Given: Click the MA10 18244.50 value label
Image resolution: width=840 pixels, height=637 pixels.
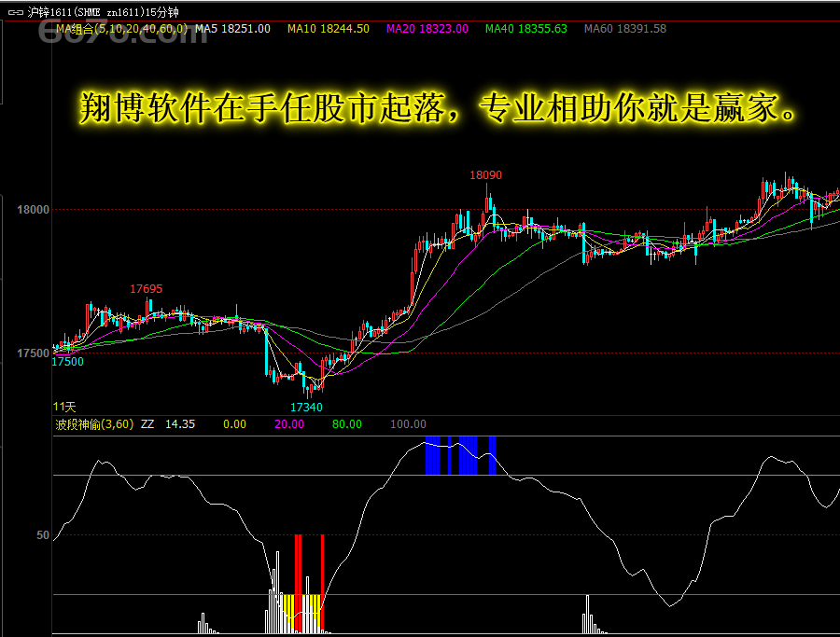Looking at the screenshot, I should (329, 29).
